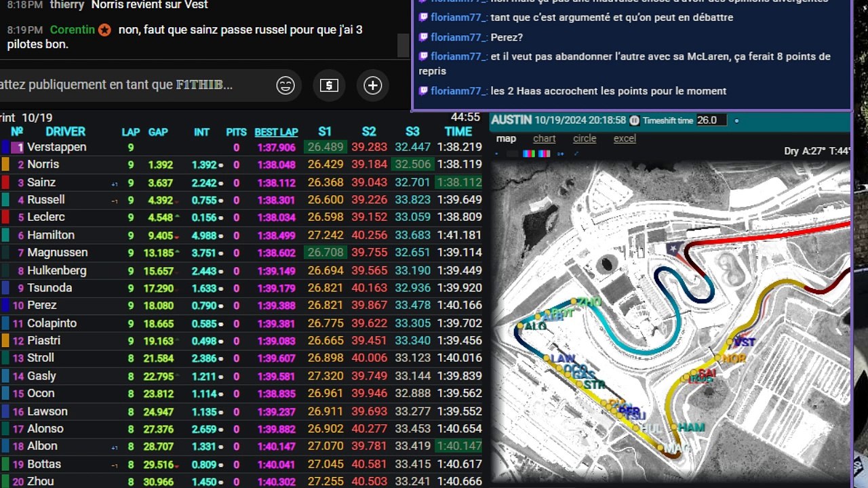Screen dimensions: 868x488
Task: Click Twitch badge beside 2 Haas message
Action: coord(423,91)
